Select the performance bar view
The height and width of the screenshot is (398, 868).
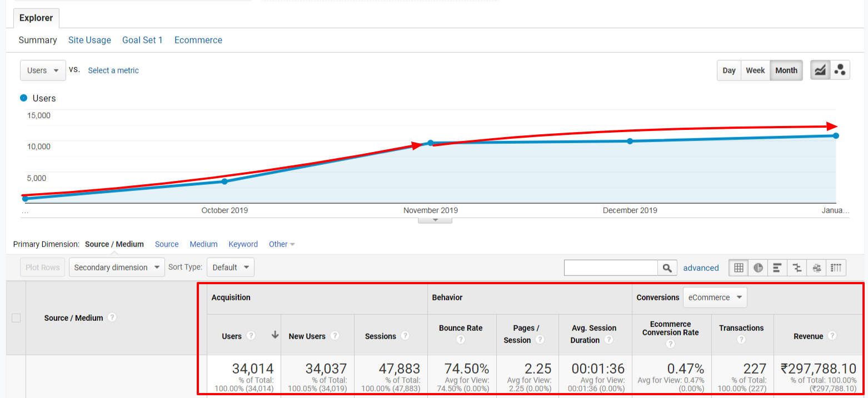click(777, 268)
